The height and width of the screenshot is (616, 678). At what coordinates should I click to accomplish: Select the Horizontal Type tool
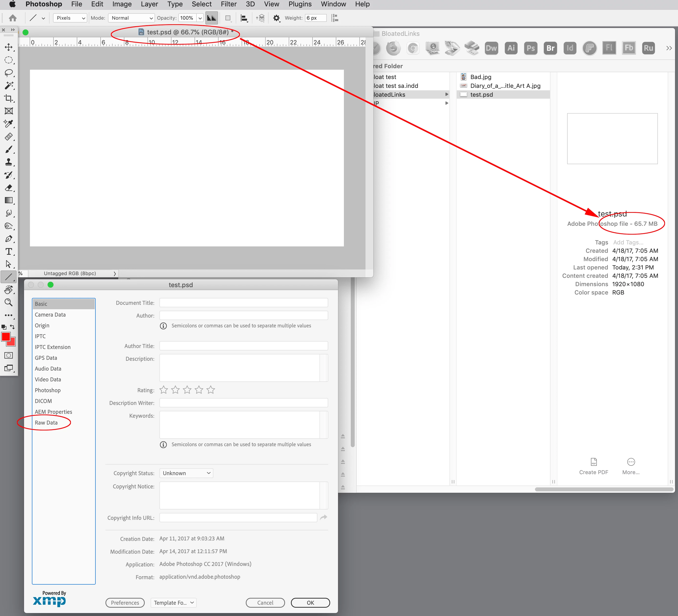tap(9, 252)
